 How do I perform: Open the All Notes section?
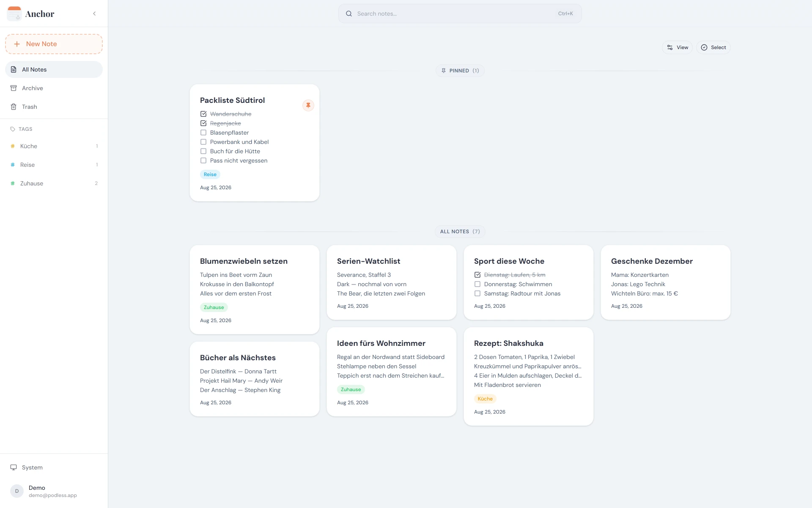point(54,69)
